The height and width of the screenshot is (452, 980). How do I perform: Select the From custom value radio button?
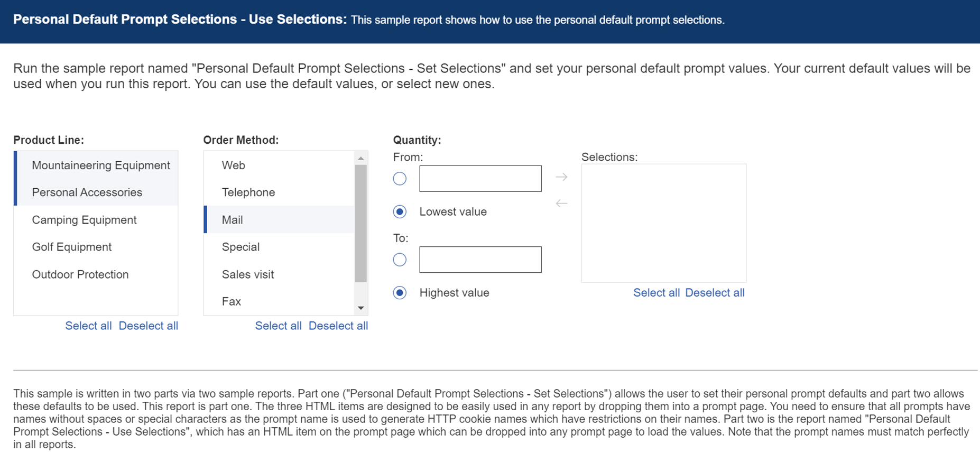400,179
